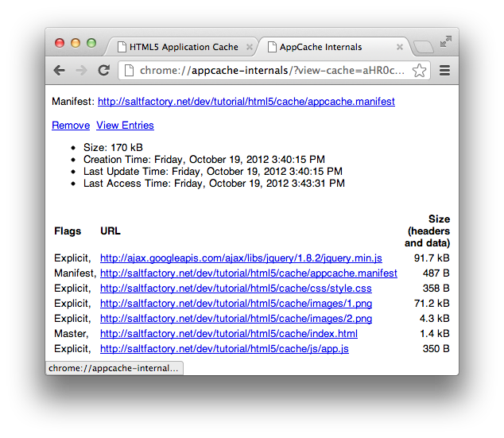Click the Remove link
504x438 pixels.
71,126
